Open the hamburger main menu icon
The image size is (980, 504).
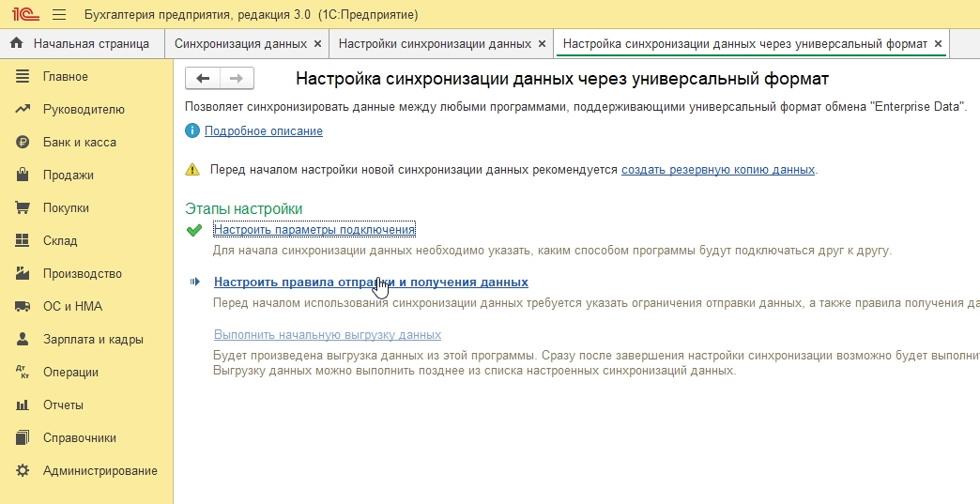point(59,15)
